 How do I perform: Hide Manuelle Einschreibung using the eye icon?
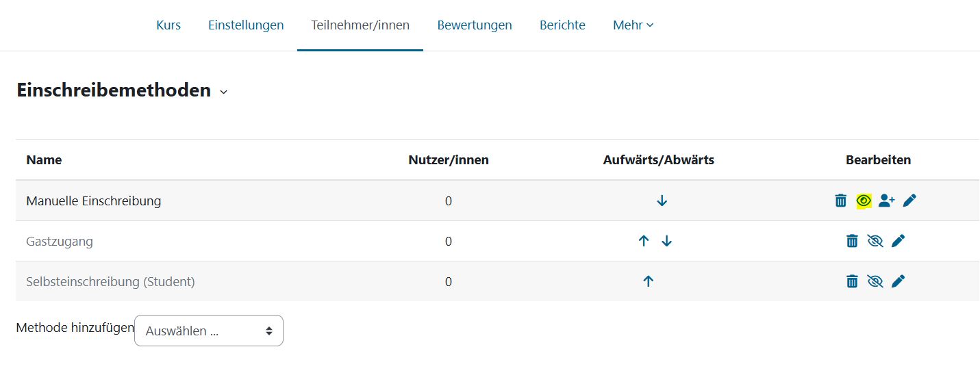tap(864, 201)
